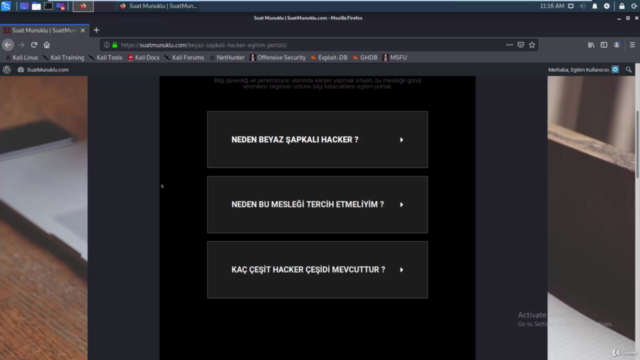Click the forward navigation arrow

(21, 45)
